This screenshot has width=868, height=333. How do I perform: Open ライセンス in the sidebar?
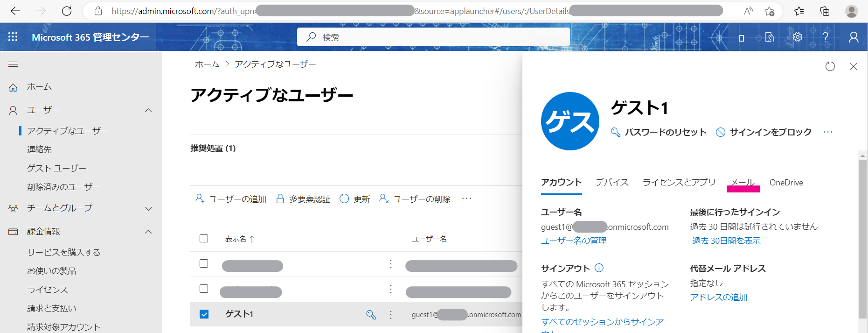[x=48, y=290]
